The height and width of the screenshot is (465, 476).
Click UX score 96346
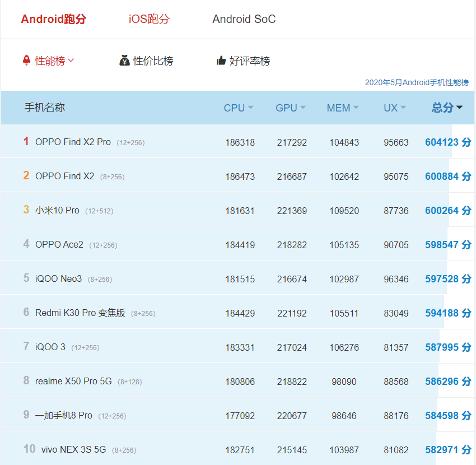tap(396, 279)
